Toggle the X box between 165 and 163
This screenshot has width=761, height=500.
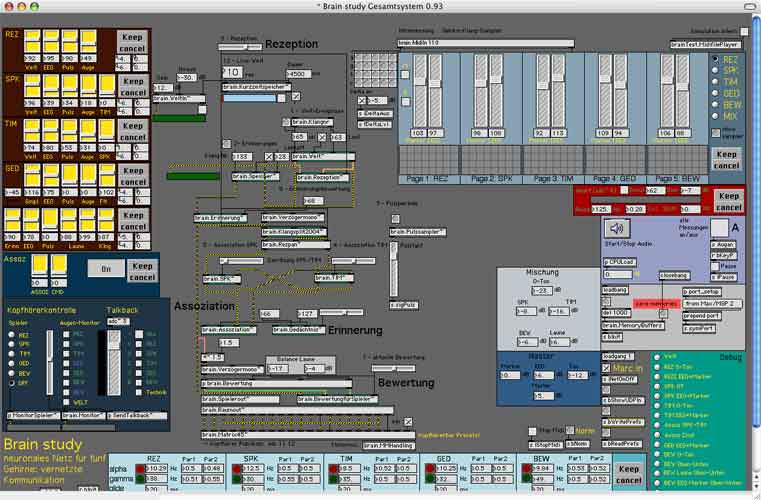pos(322,137)
